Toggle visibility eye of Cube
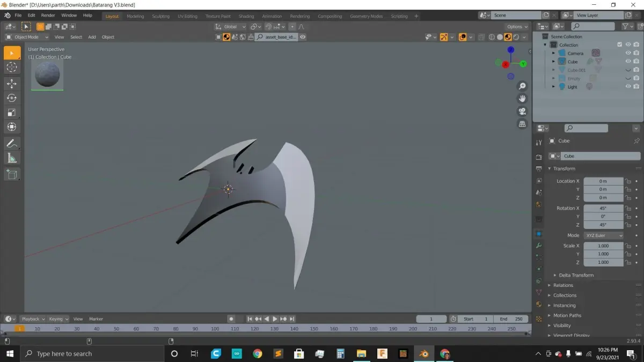This screenshot has width=644, height=362. (x=628, y=62)
